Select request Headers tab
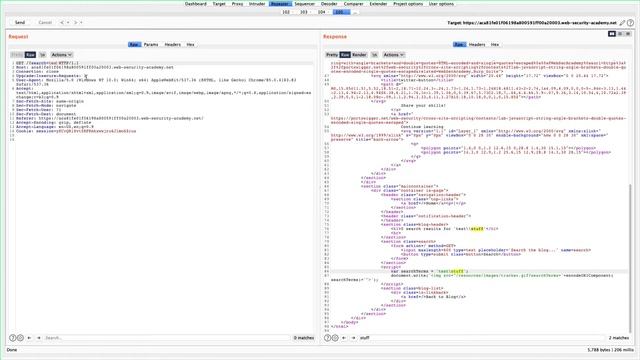Image resolution: width=640 pixels, height=360 pixels. pyautogui.click(x=172, y=44)
